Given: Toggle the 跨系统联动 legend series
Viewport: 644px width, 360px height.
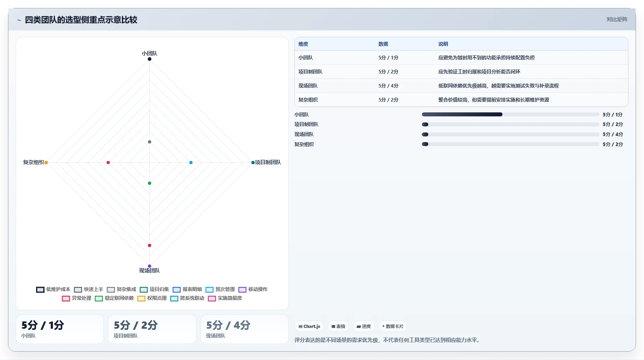Looking at the screenshot, I should point(187,298).
